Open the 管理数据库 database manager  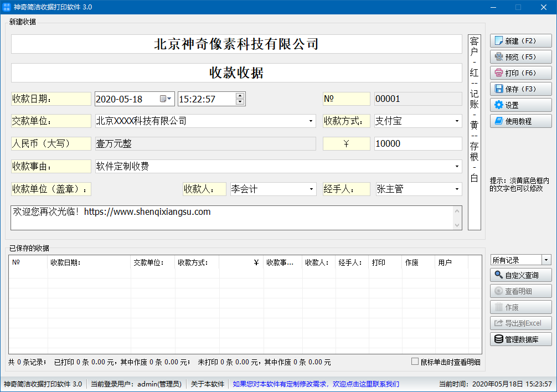[520, 339]
